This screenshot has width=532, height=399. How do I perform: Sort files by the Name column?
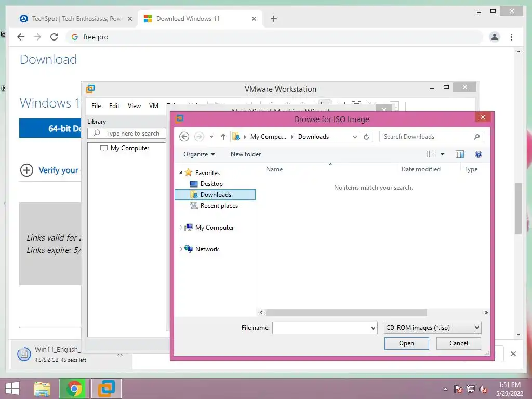(x=274, y=169)
